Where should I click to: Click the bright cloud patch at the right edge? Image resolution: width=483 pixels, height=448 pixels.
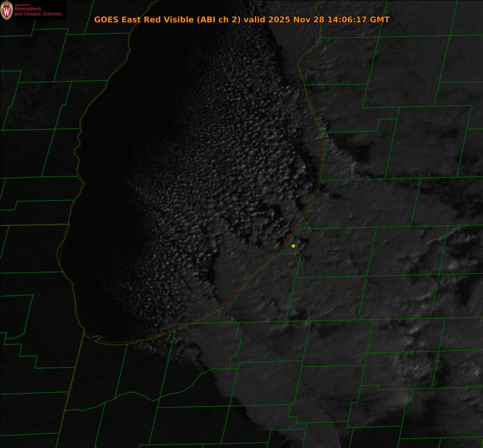coord(462,242)
